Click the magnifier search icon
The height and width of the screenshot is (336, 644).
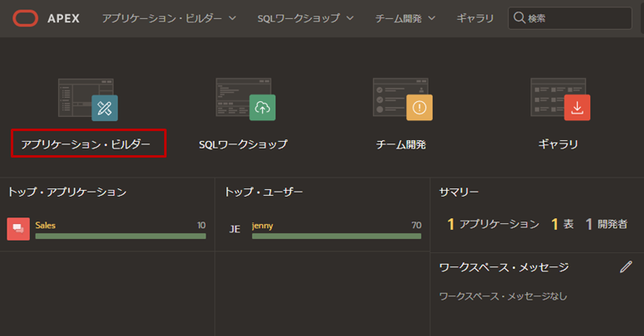point(519,17)
